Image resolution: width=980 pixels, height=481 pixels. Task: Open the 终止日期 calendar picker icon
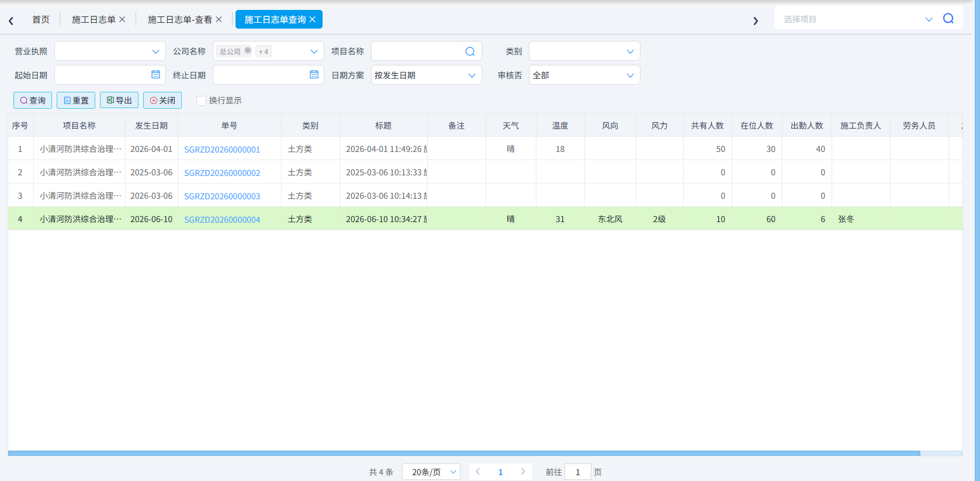click(x=314, y=74)
